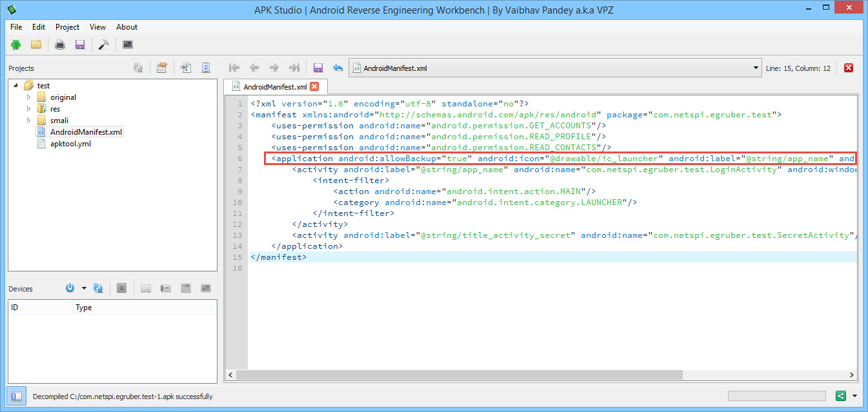This screenshot has width=868, height=412.
Task: Click the android.intent.action.MAIN line
Action: tap(465, 191)
